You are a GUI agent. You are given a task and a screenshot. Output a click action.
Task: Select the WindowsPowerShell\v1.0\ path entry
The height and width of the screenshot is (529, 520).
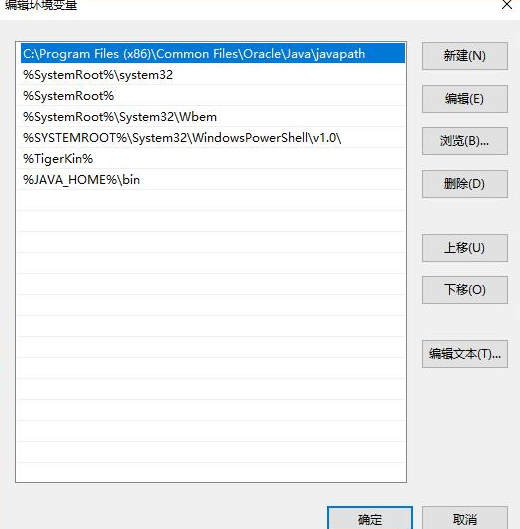(213, 138)
